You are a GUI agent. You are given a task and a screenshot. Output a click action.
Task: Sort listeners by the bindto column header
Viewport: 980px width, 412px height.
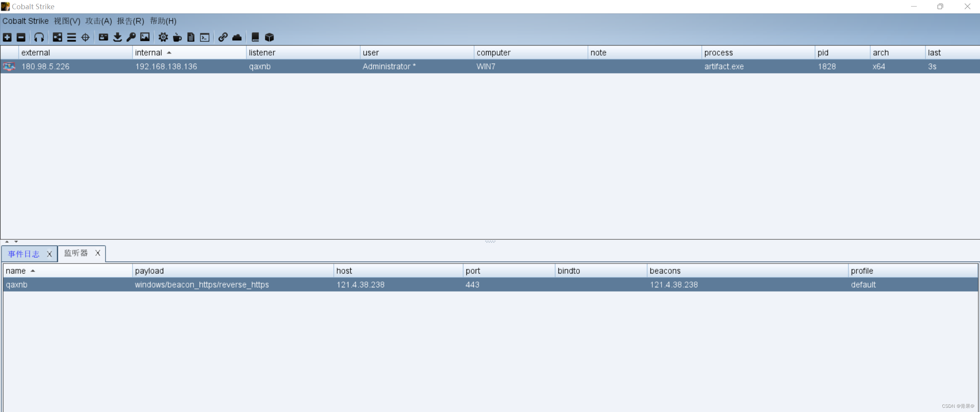(601, 271)
